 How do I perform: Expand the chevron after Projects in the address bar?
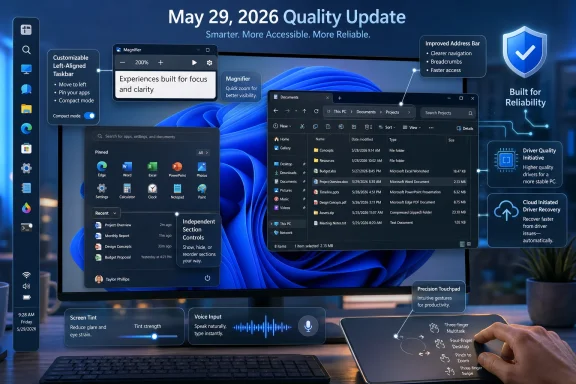[409, 112]
